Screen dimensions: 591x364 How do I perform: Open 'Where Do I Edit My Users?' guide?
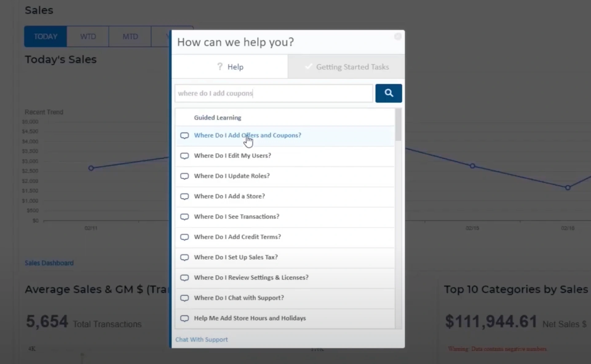point(285,156)
